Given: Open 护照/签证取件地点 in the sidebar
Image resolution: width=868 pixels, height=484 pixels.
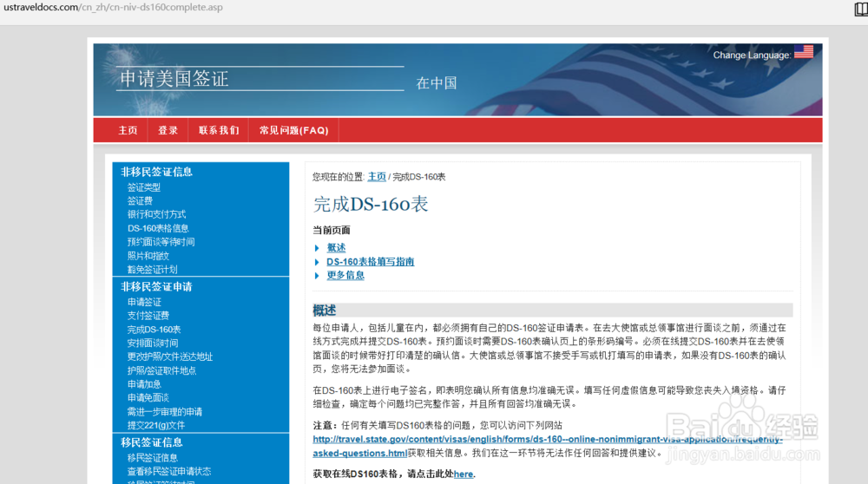Looking at the screenshot, I should pyautogui.click(x=161, y=370).
